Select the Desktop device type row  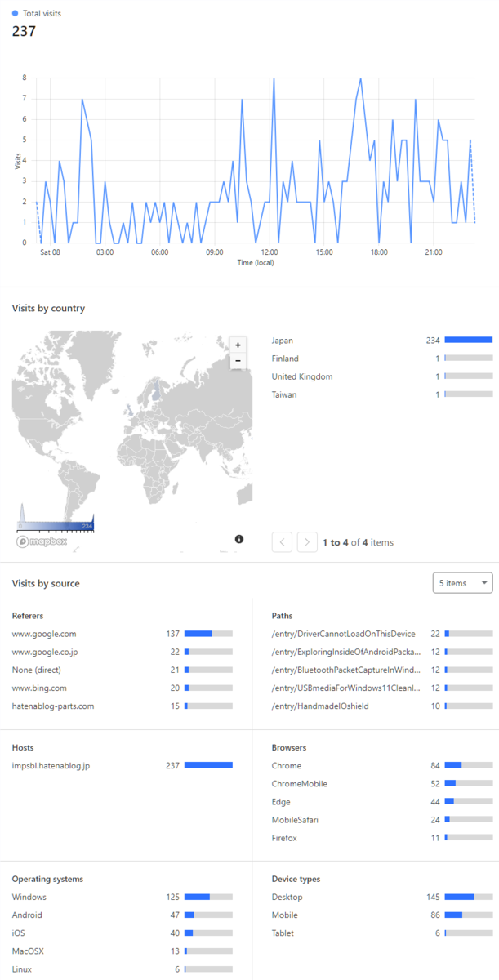point(382,897)
